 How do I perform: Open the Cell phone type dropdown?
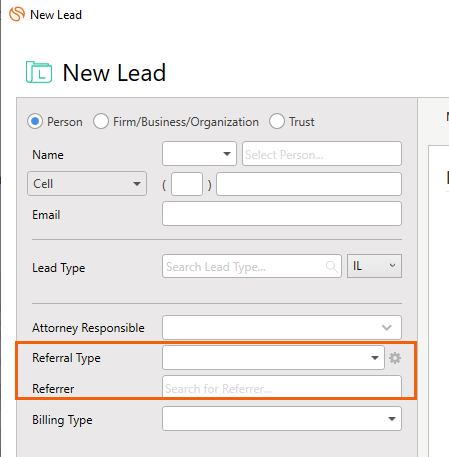[87, 184]
